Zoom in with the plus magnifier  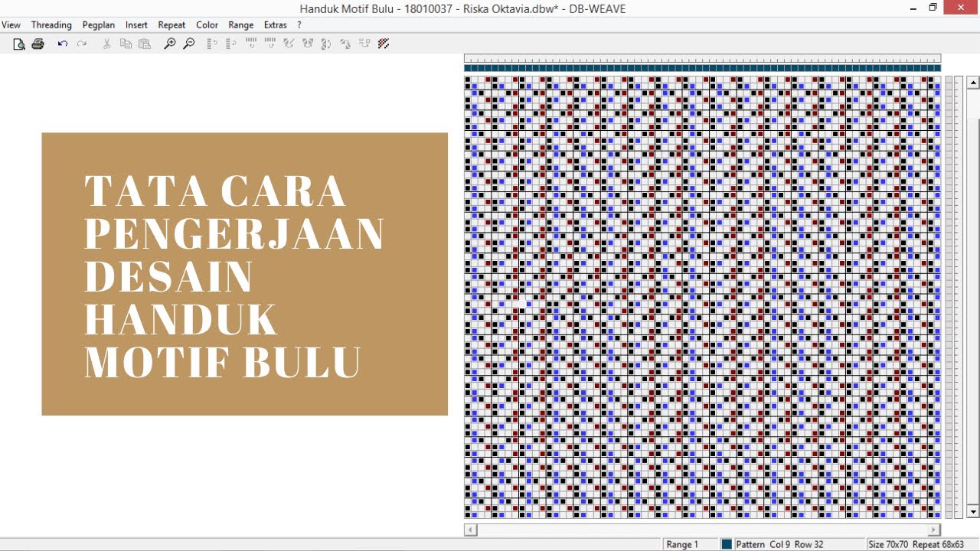click(x=170, y=44)
